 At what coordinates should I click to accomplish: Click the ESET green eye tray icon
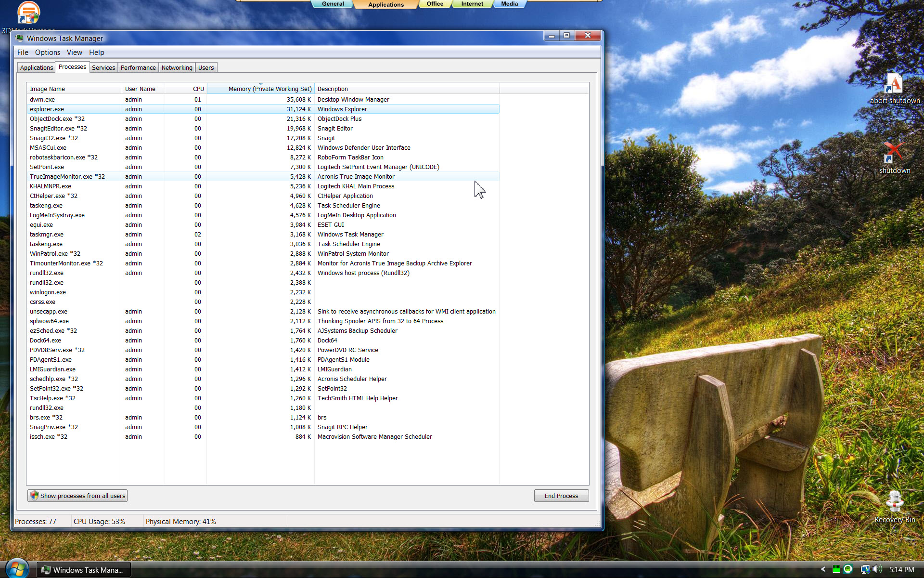coord(848,569)
